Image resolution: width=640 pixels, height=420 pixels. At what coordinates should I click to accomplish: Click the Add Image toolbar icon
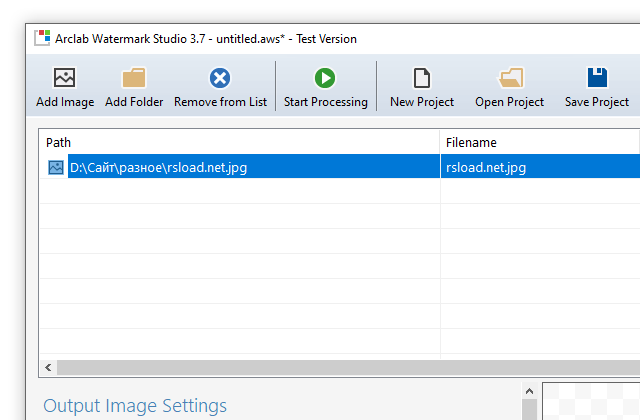[x=65, y=78]
